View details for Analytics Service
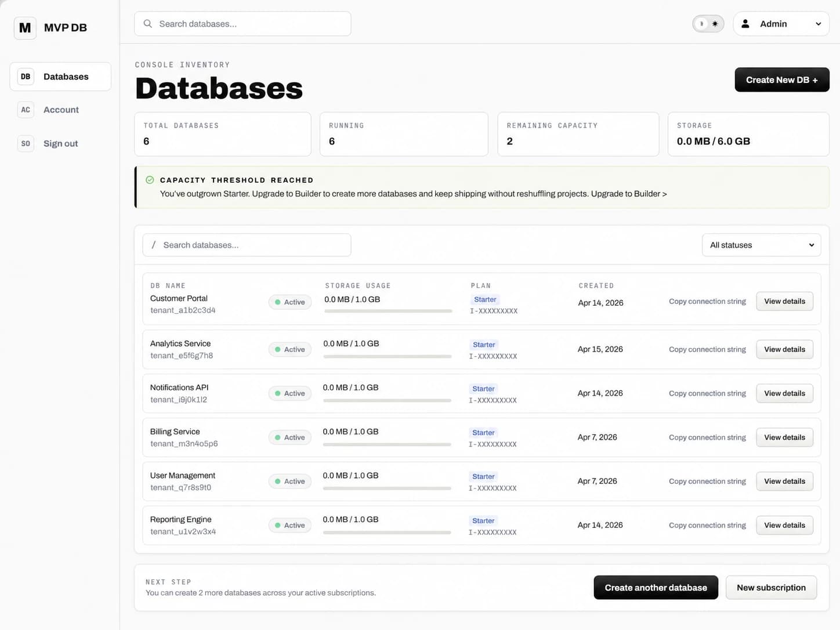Viewport: 840px width, 630px height. (784, 349)
